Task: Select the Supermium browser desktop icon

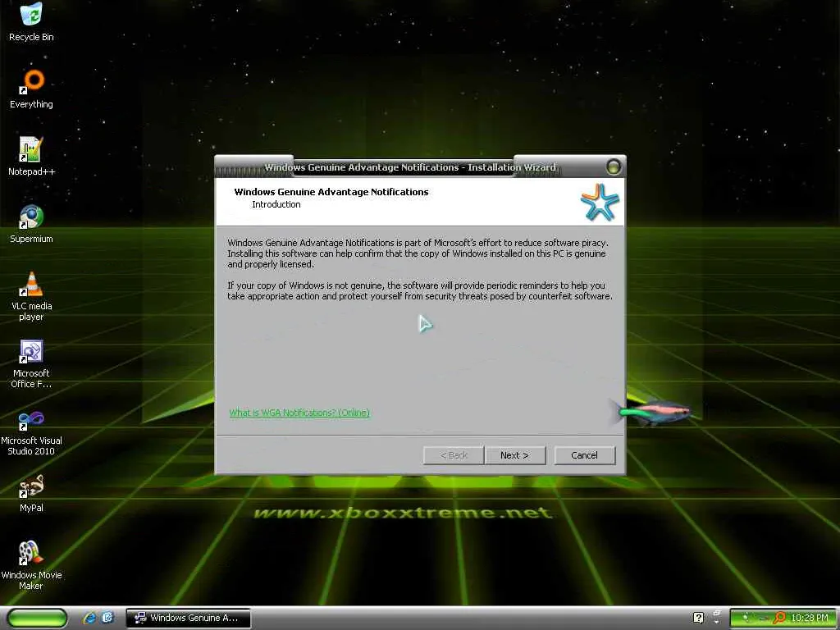Action: pos(31,225)
